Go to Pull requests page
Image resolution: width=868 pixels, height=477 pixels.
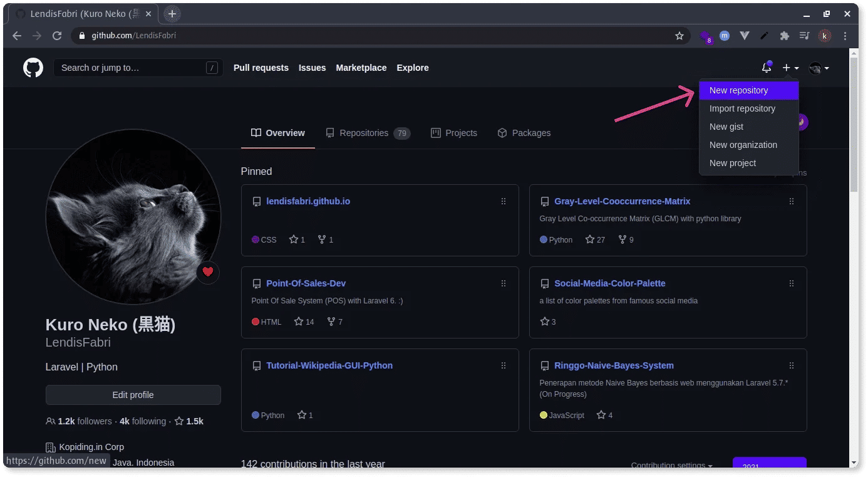pos(261,68)
